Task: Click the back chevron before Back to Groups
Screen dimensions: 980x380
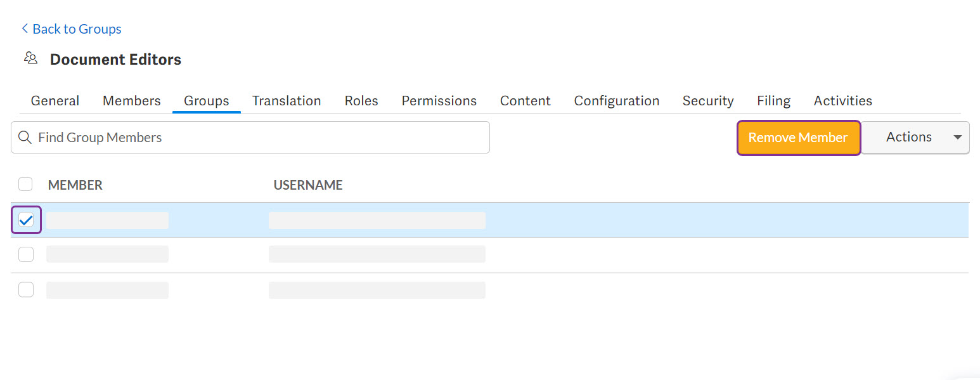Action: pos(23,29)
